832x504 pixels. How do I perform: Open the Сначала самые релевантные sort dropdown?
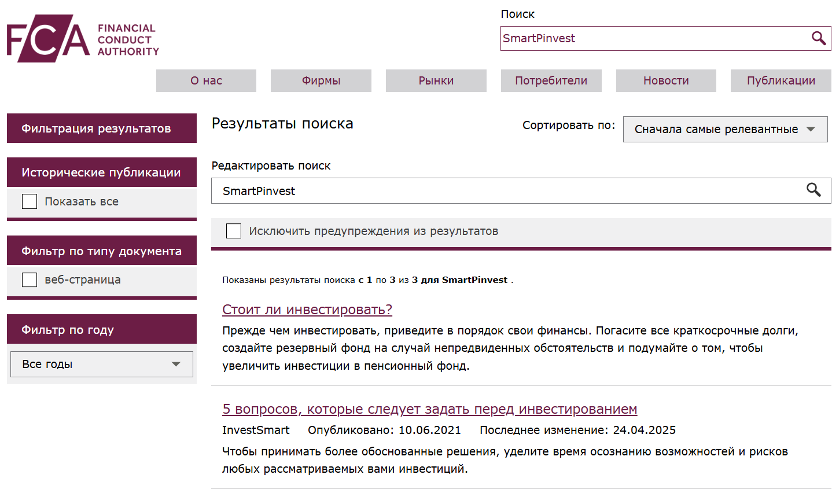(x=724, y=128)
